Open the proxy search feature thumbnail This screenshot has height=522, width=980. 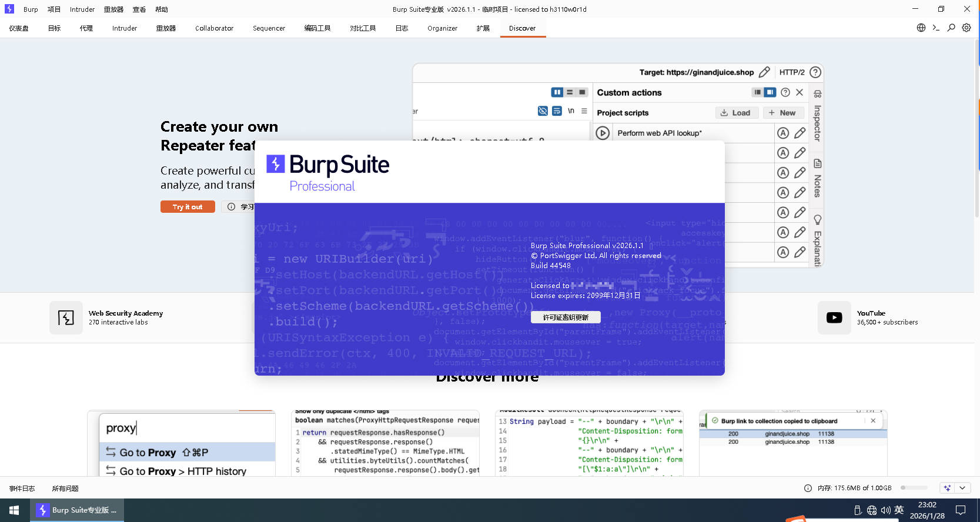click(181, 444)
